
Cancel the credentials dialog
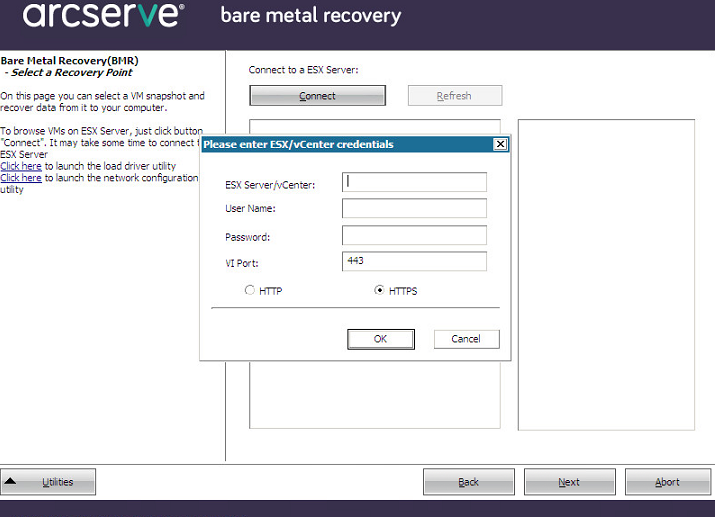click(466, 339)
